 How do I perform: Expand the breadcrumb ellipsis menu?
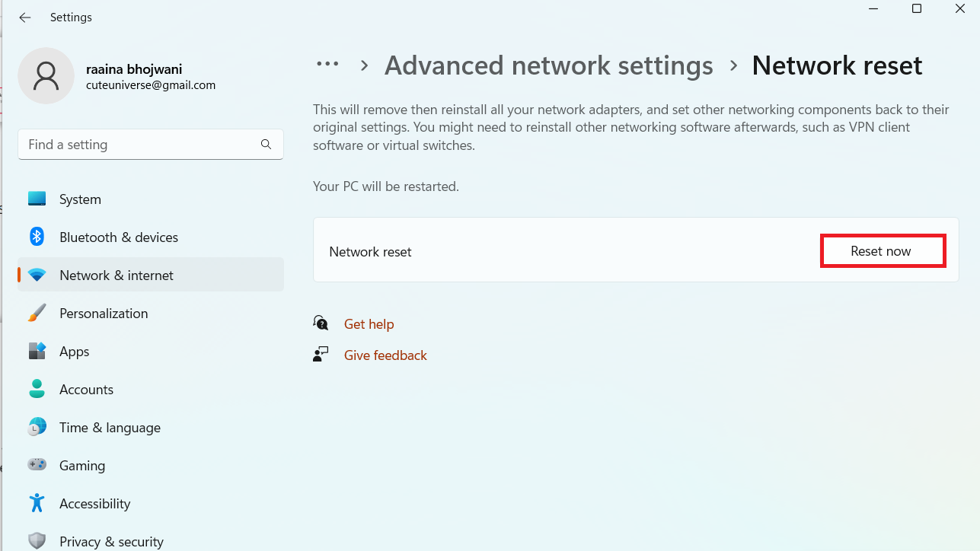coord(327,65)
